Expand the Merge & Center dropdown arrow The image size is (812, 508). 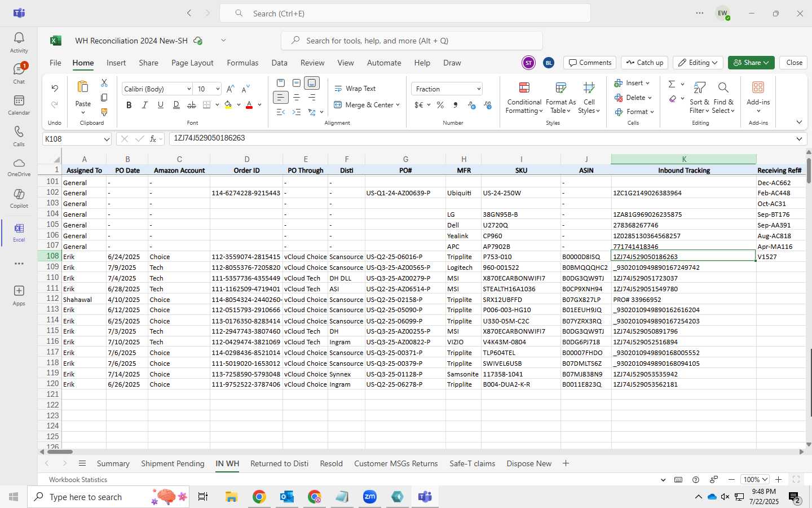pos(398,105)
